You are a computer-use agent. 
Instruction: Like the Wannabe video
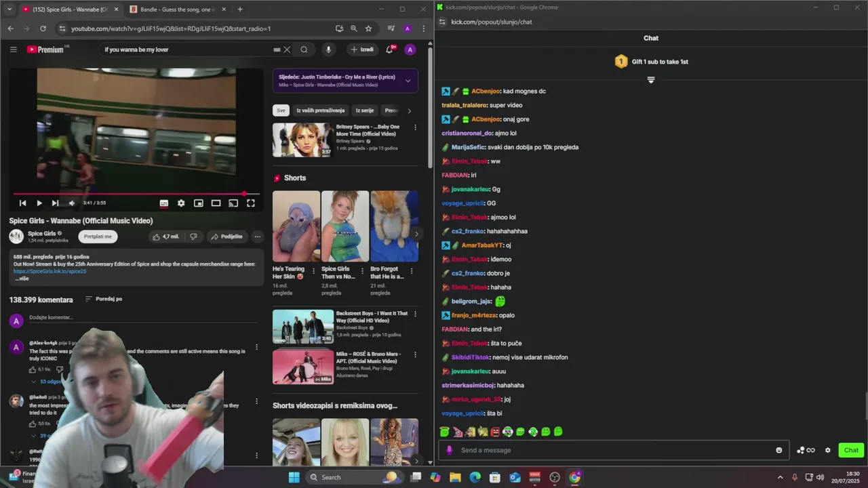[165, 237]
